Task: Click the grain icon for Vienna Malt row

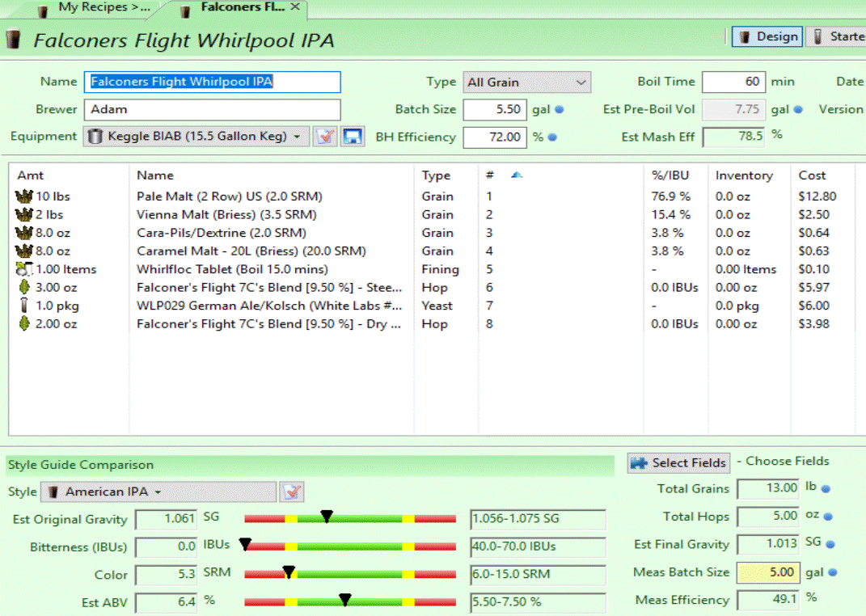Action: point(23,214)
